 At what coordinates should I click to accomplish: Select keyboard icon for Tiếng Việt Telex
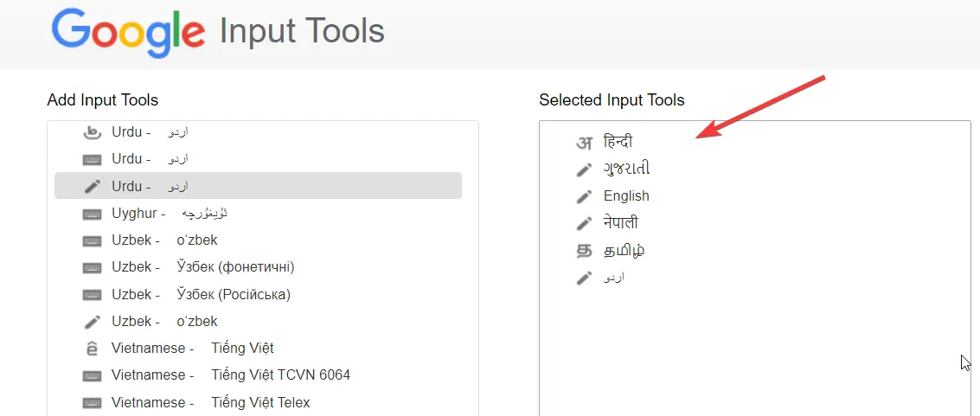92,402
